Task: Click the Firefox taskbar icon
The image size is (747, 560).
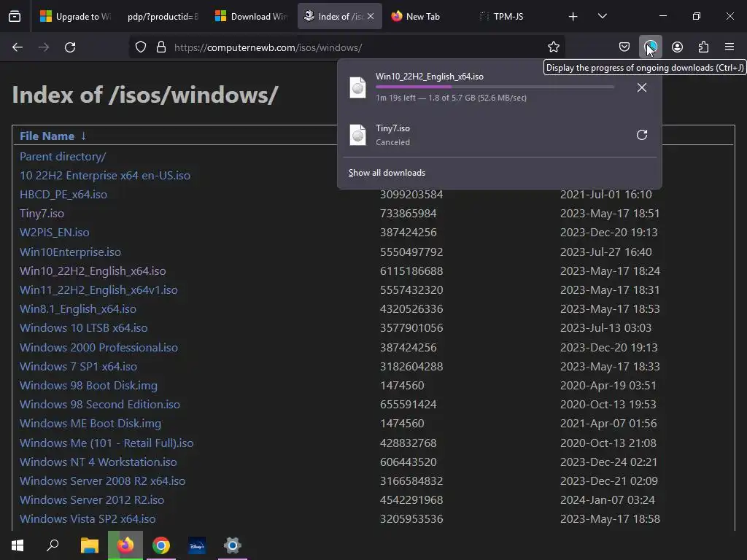Action: pyautogui.click(x=125, y=545)
